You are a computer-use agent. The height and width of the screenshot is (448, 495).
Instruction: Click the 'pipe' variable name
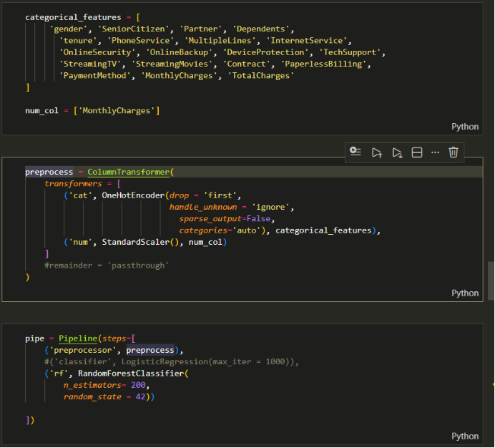coord(34,339)
